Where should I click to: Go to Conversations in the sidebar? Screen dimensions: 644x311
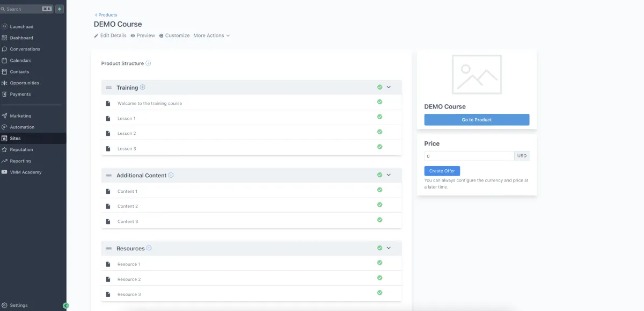point(25,49)
